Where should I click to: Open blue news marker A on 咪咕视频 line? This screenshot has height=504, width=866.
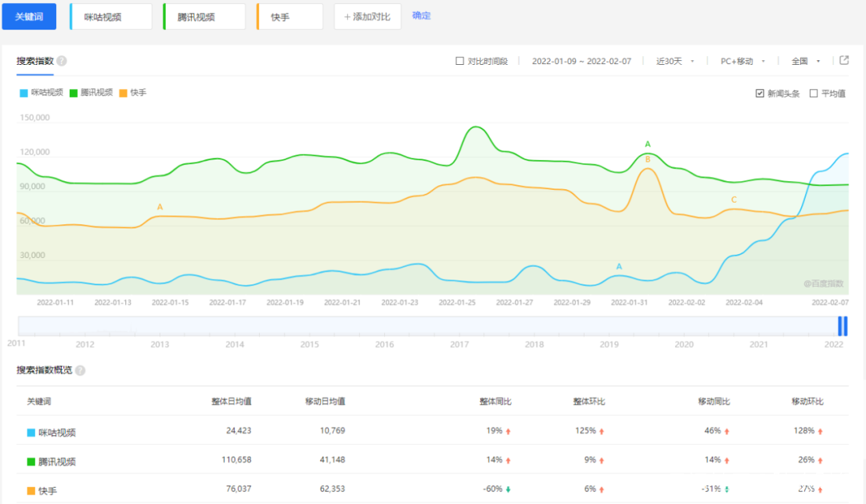pyautogui.click(x=618, y=266)
